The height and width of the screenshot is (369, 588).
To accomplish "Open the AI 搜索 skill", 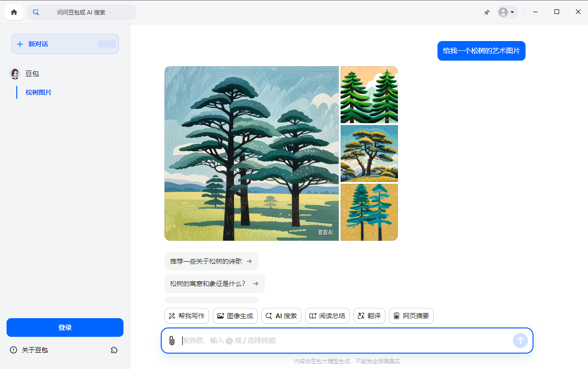I will coord(281,316).
